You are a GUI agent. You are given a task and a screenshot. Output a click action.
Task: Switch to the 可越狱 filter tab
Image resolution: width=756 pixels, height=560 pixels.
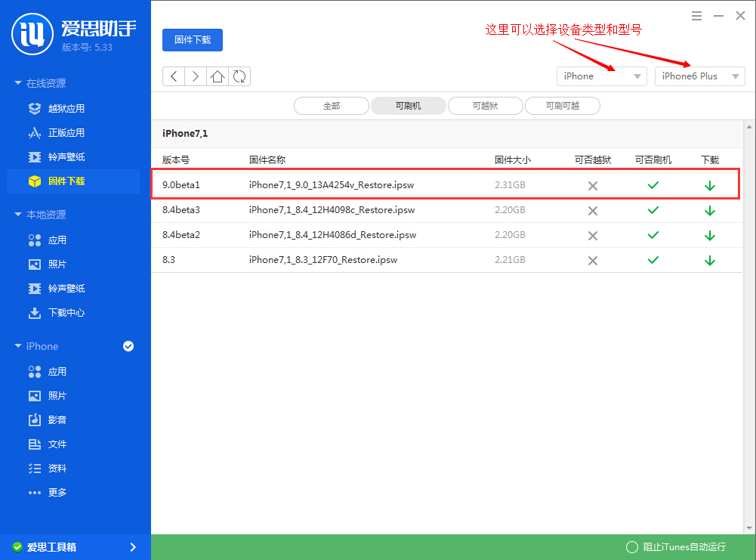[485, 106]
